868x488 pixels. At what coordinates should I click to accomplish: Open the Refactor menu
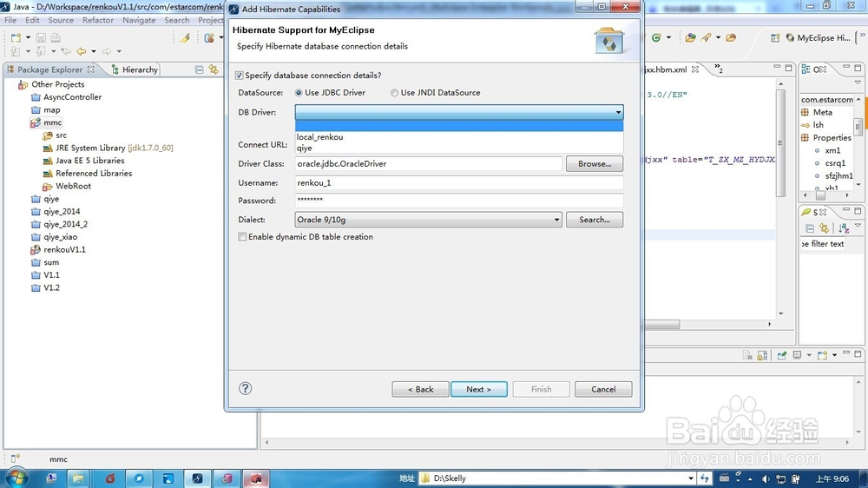point(98,20)
